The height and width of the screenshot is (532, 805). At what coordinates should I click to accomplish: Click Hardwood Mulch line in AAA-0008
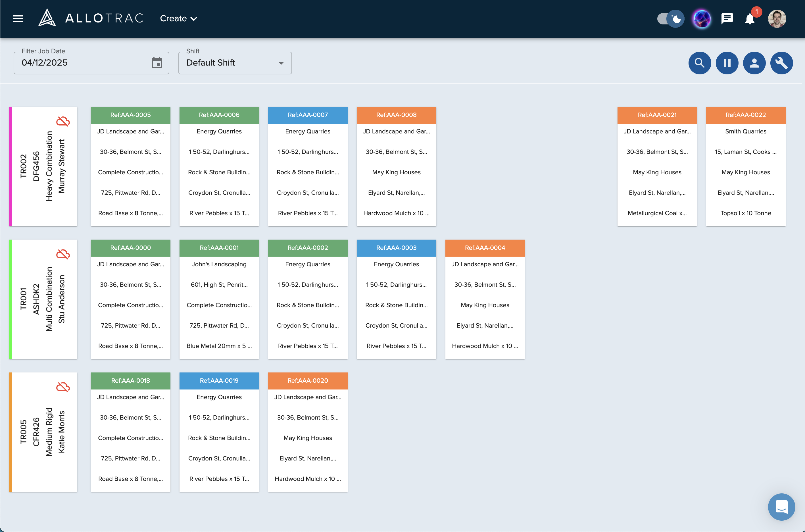tap(396, 213)
